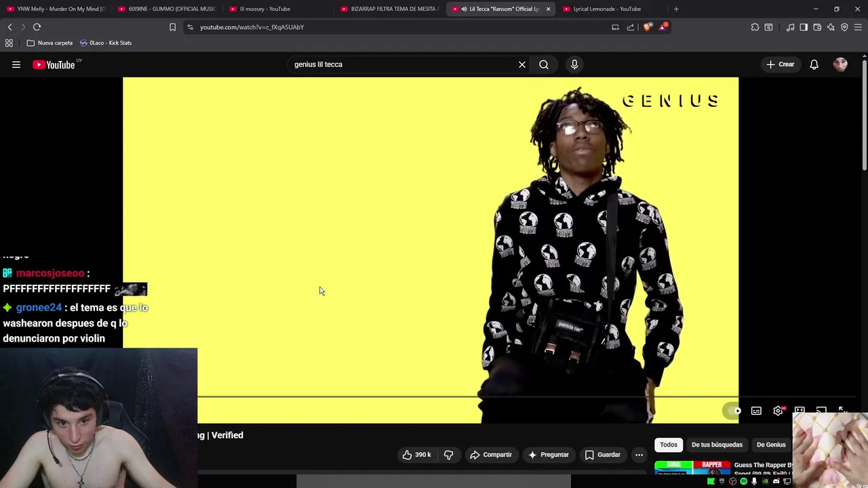Bookmark this page in address bar
868x488 pixels.
pos(172,27)
